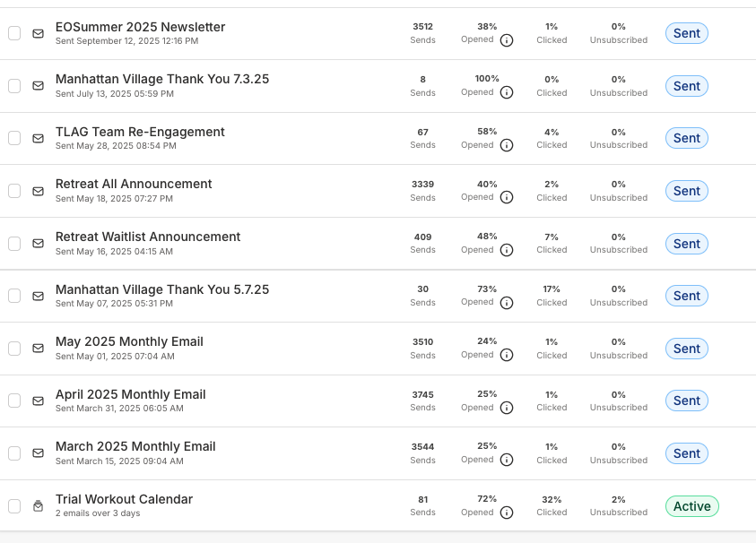The height and width of the screenshot is (543, 756).
Task: Click the info icon next to 38% Opened
Action: 507,40
